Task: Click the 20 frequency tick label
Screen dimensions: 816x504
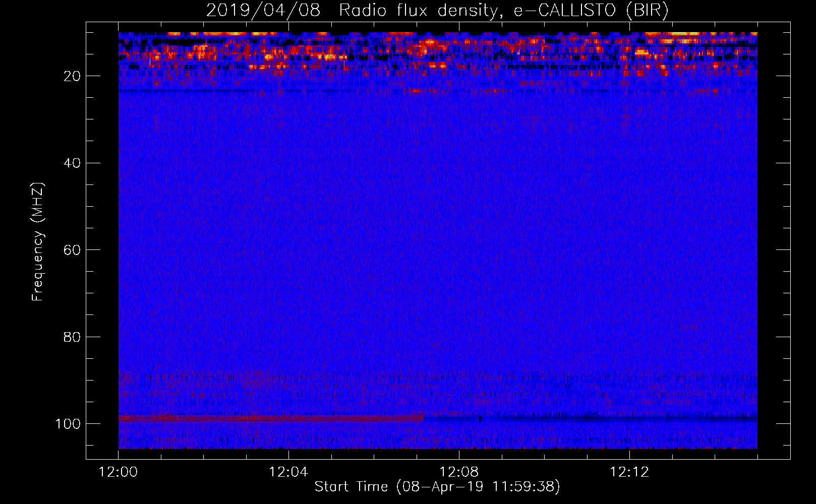Action: click(72, 76)
